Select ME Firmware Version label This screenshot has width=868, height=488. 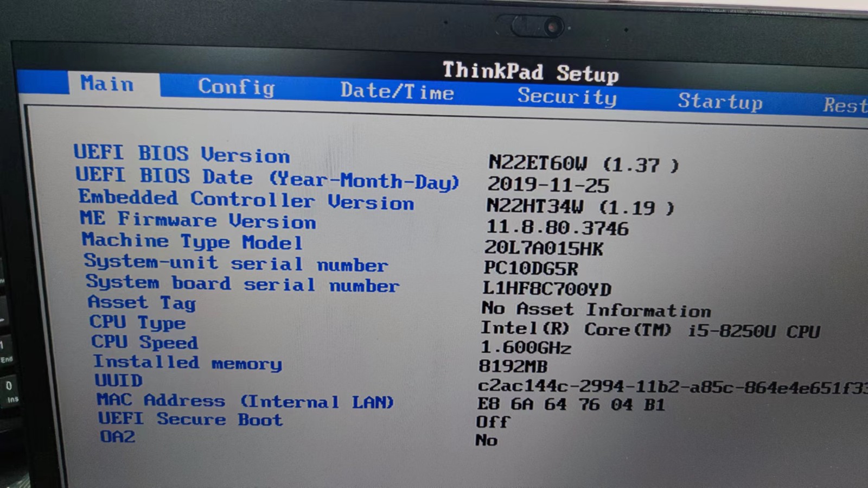tap(198, 220)
